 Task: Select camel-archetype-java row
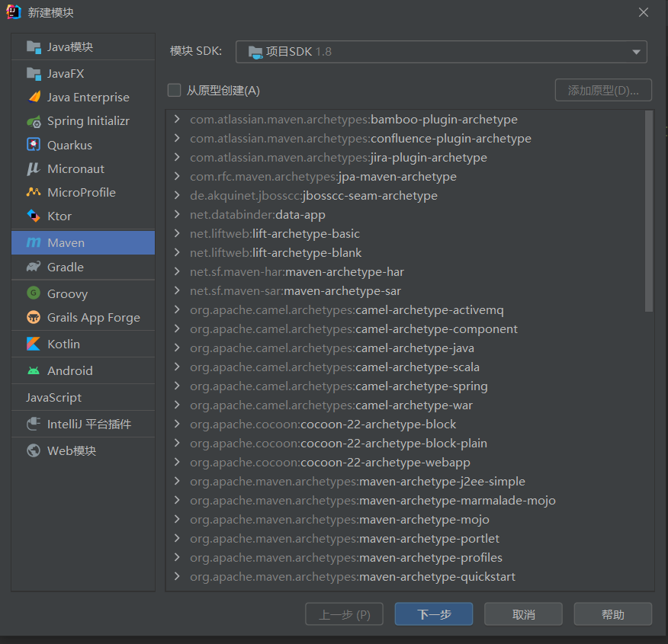(406, 348)
